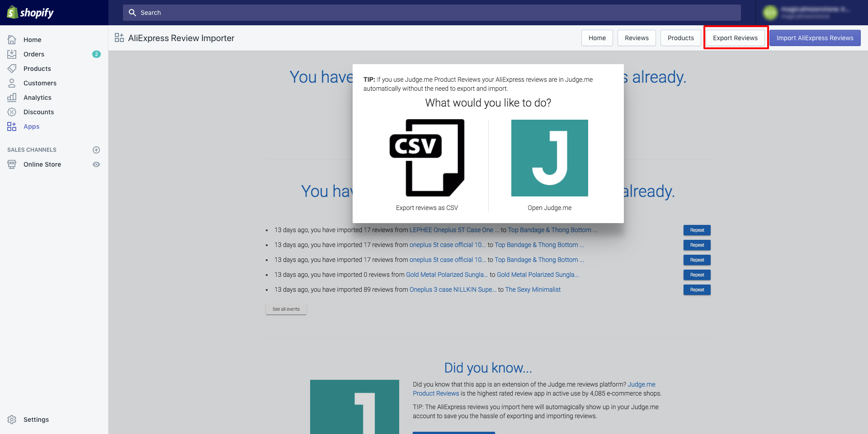The image size is (868, 434).
Task: Click Export reviews as CSV label
Action: 427,208
